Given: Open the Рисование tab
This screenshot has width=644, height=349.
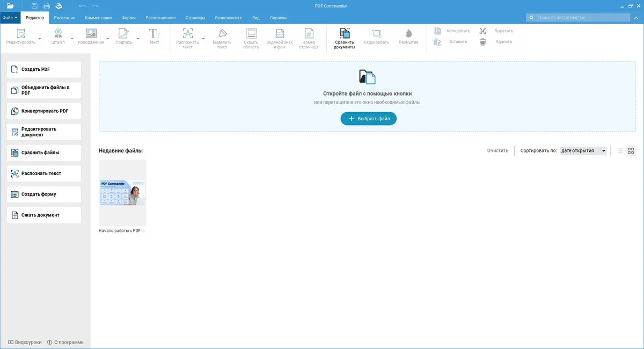Looking at the screenshot, I should 64,18.
